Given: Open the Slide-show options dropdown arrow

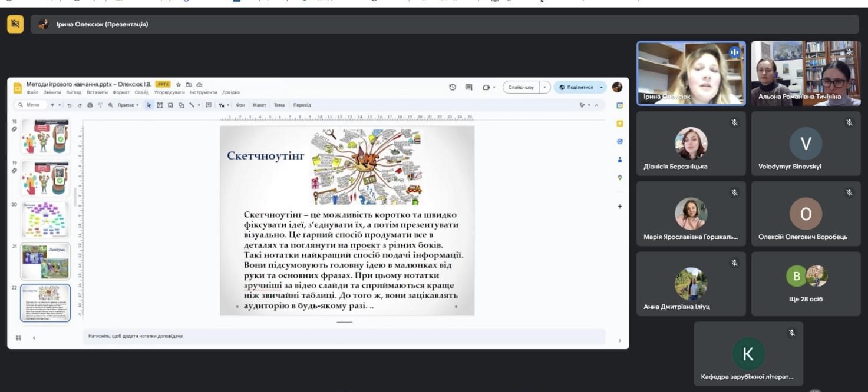Looking at the screenshot, I should coord(544,87).
